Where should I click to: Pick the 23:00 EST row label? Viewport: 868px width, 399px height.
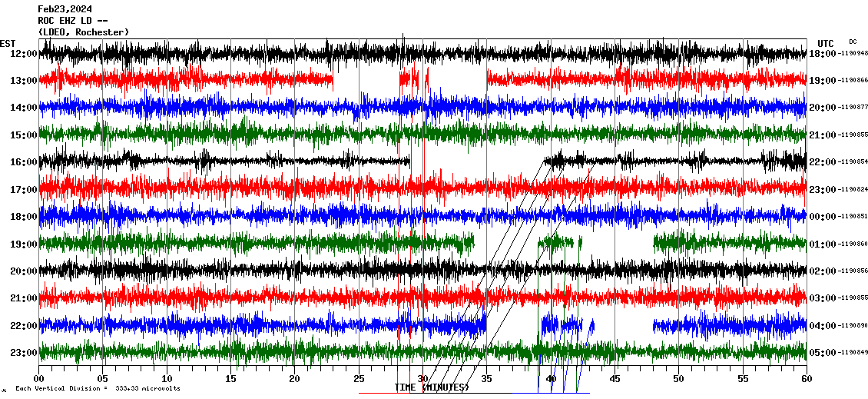coord(24,353)
